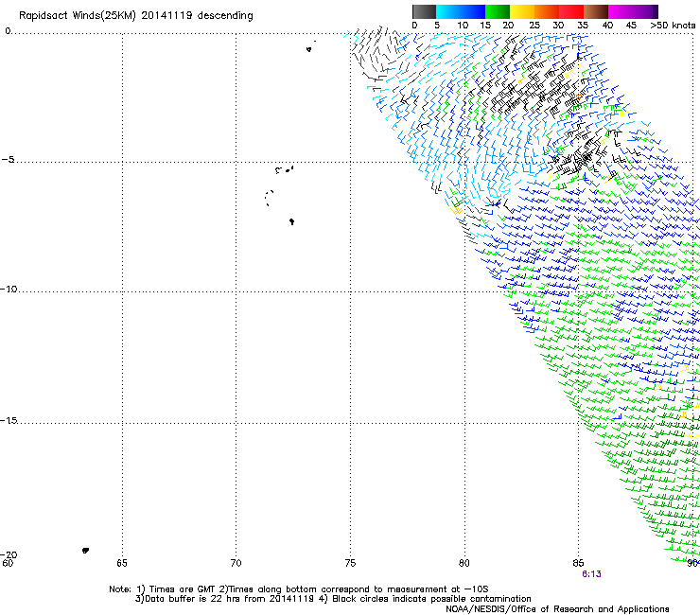700x615 pixels.
Task: Select the yellow 20–25 knots legend swatch
Action: tap(522, 11)
